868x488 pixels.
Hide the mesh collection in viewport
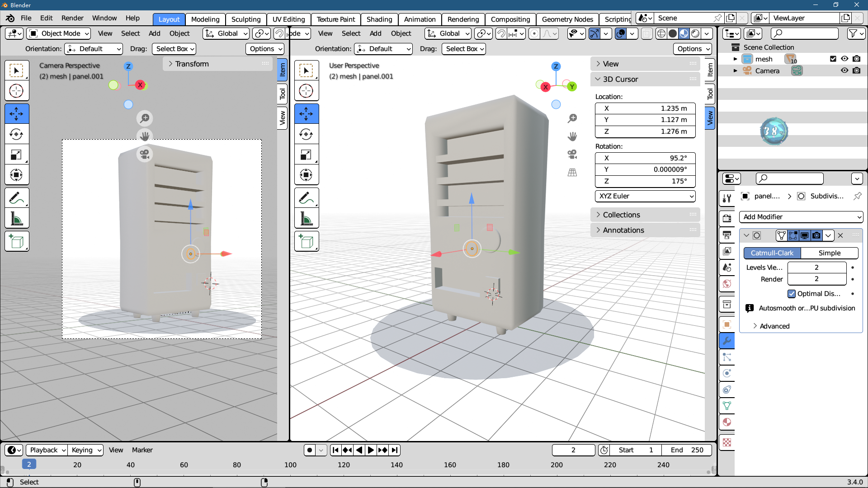pyautogui.click(x=844, y=59)
